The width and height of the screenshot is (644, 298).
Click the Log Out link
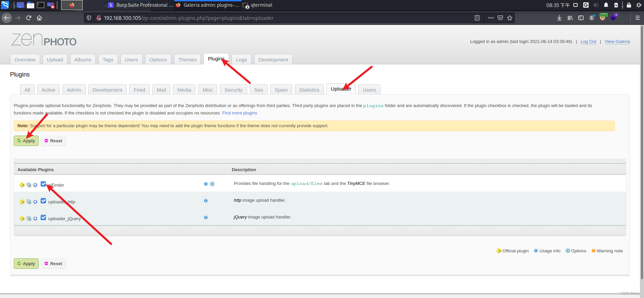tap(588, 42)
